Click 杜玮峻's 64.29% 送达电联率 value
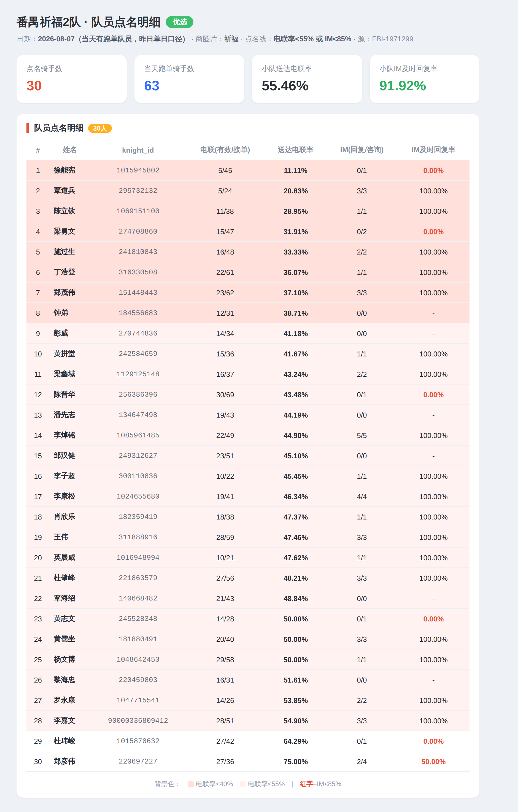Viewport: 518px width, 812px height. click(x=295, y=741)
